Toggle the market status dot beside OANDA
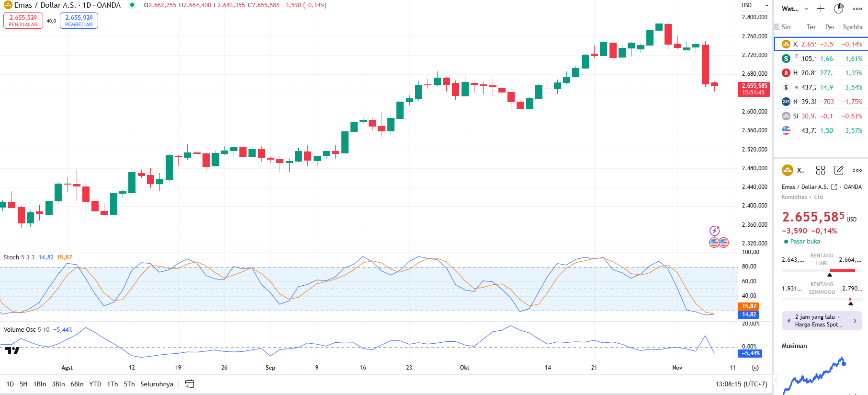This screenshot has width=868, height=395. 132,5
